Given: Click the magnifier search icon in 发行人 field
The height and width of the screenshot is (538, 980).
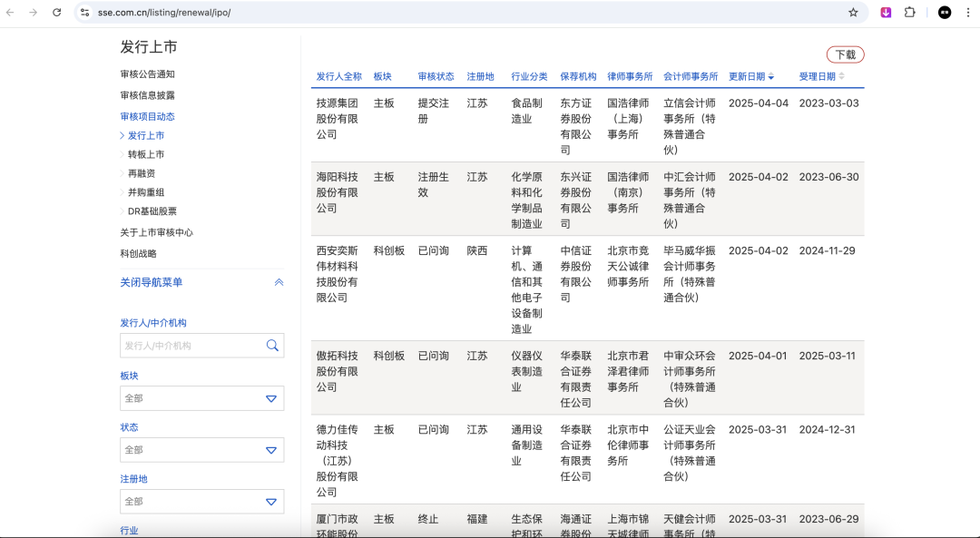Looking at the screenshot, I should pos(272,346).
